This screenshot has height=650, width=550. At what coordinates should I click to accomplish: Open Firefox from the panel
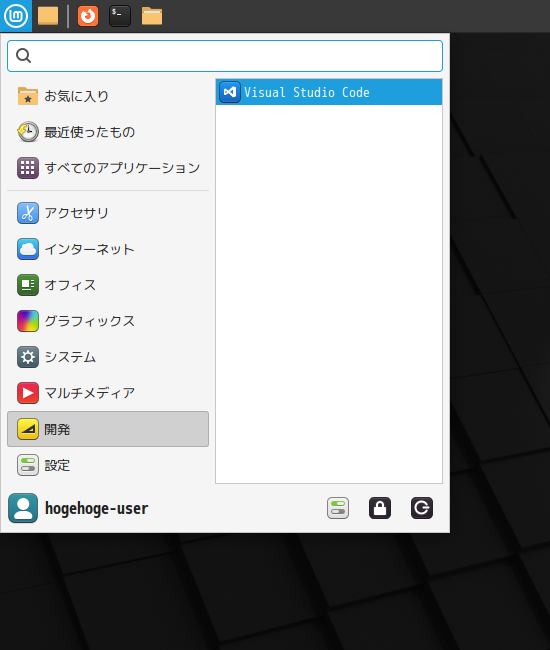coord(88,16)
